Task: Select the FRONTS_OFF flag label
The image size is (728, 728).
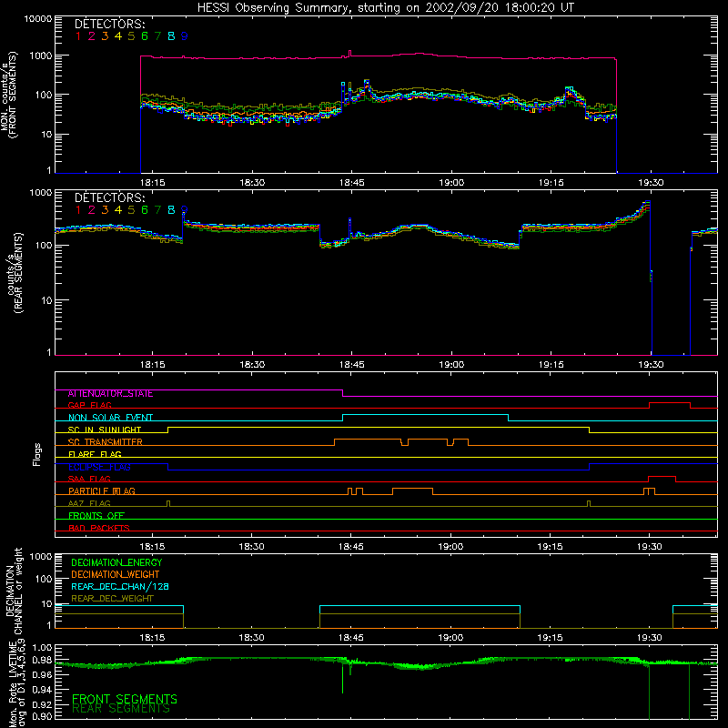Action: point(96,516)
